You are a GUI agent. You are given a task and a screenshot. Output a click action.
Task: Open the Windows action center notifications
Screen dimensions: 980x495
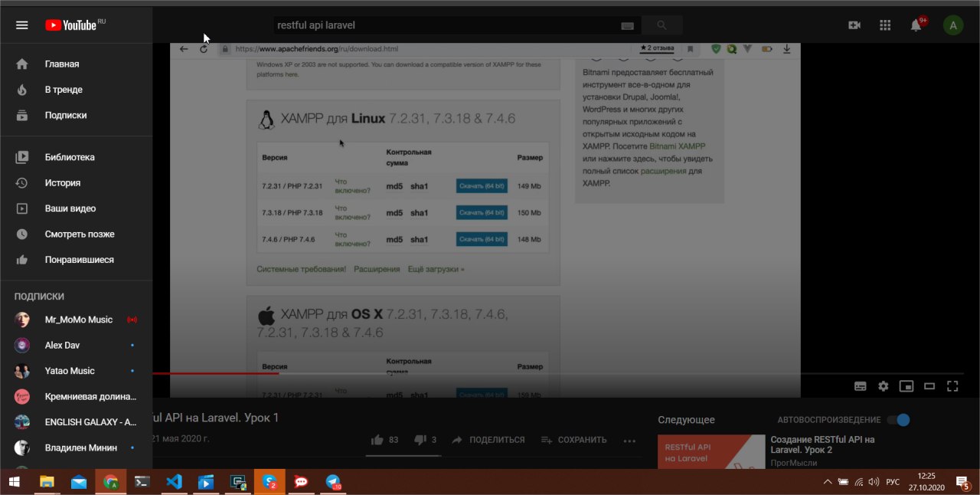[963, 482]
